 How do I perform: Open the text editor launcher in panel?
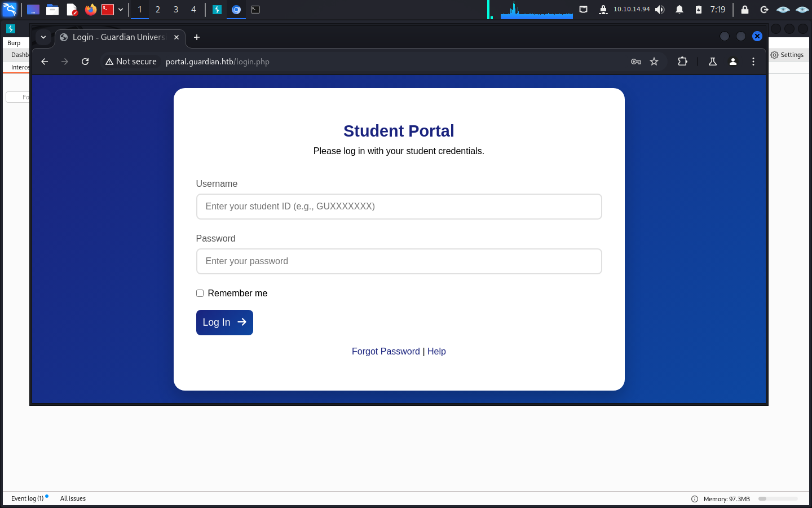(72, 10)
